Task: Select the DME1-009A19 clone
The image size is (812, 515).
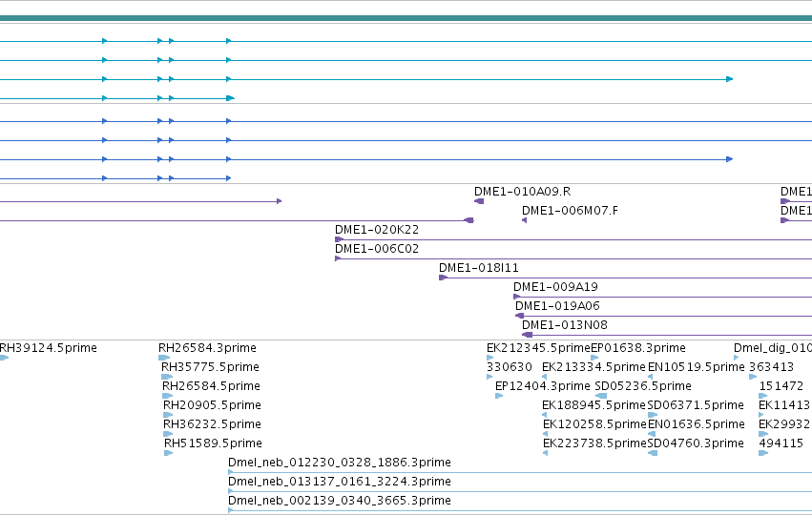Action: point(555,287)
